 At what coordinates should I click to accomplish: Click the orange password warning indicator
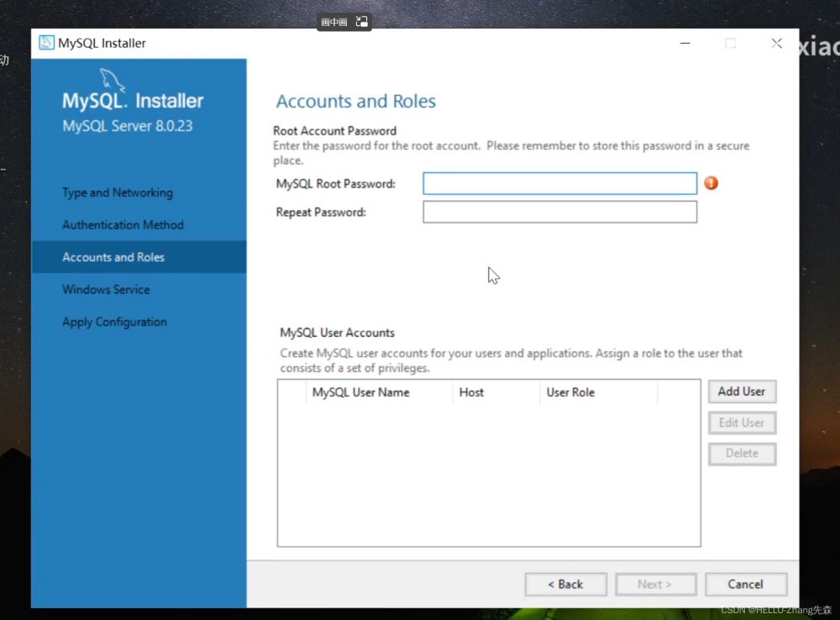pyautogui.click(x=711, y=182)
